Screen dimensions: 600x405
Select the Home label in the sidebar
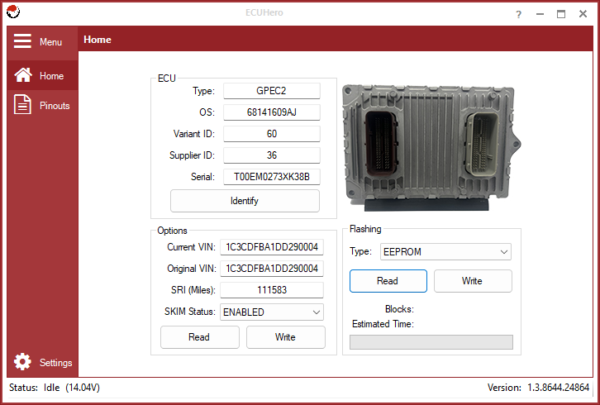pyautogui.click(x=52, y=76)
